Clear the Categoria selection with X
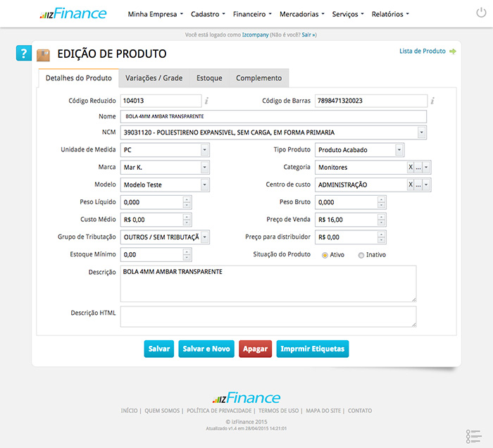The height and width of the screenshot is (448, 493). [411, 168]
